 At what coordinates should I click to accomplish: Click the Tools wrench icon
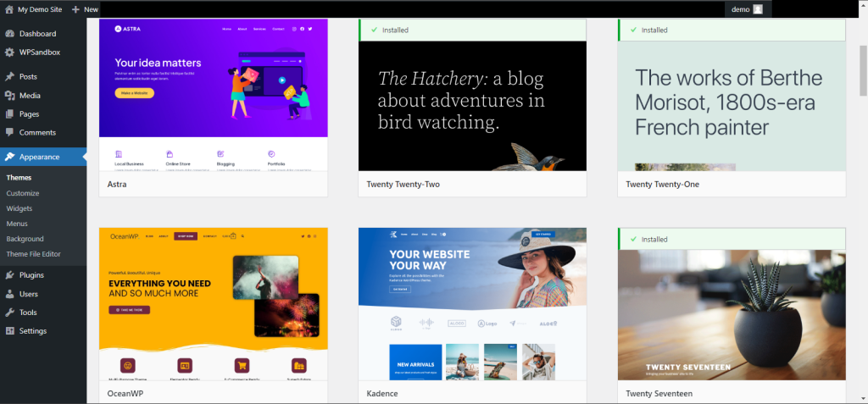(9, 313)
